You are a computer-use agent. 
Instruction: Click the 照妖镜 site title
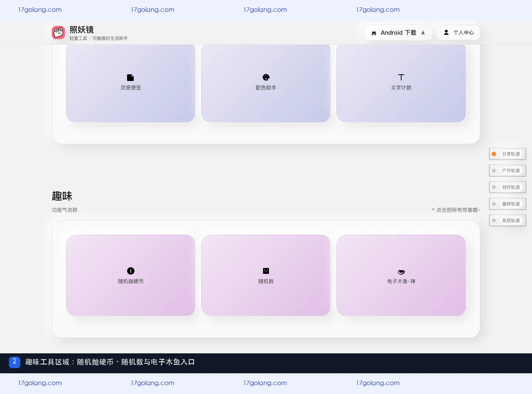(82, 30)
